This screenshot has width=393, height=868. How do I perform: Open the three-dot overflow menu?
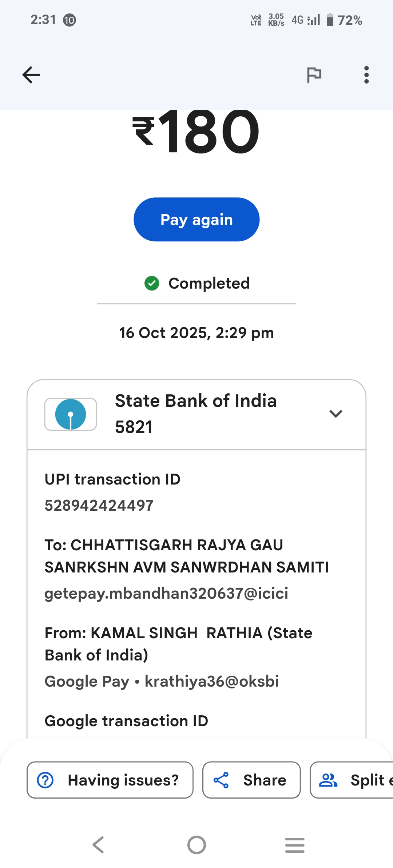tap(366, 75)
